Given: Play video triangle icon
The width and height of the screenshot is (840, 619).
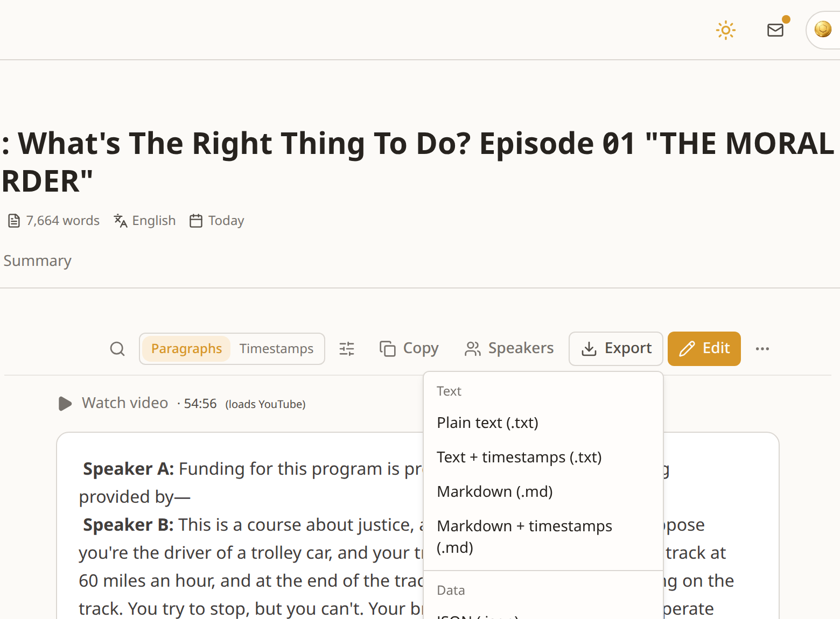Looking at the screenshot, I should [x=65, y=404].
